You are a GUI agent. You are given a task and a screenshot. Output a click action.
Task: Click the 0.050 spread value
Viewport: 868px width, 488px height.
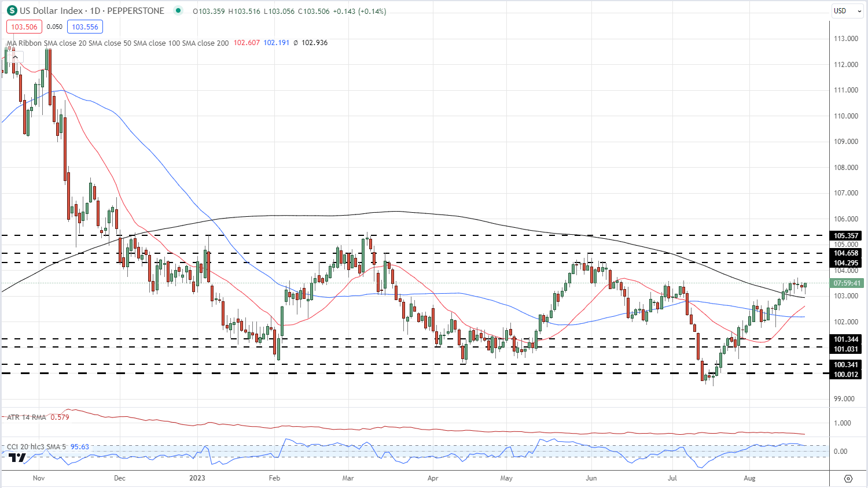[54, 27]
